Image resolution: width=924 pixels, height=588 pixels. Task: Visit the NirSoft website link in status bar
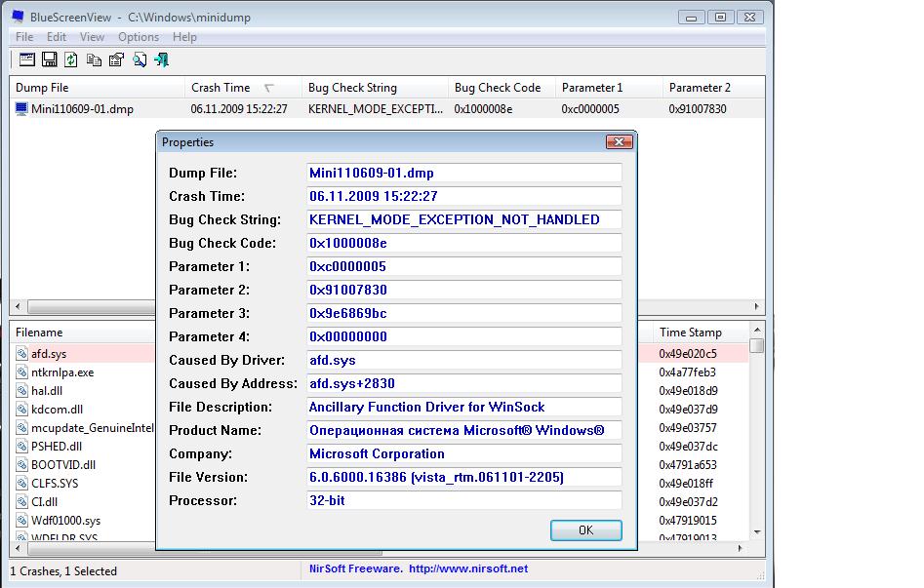tap(468, 568)
